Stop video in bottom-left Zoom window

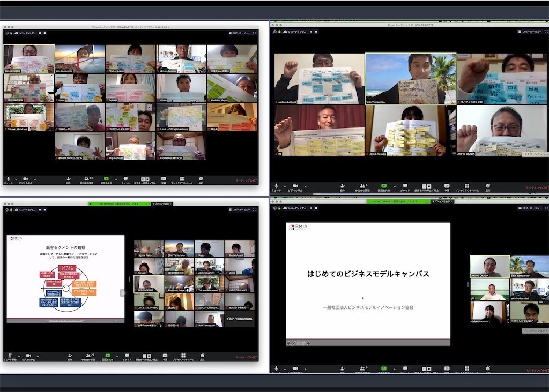pos(28,357)
